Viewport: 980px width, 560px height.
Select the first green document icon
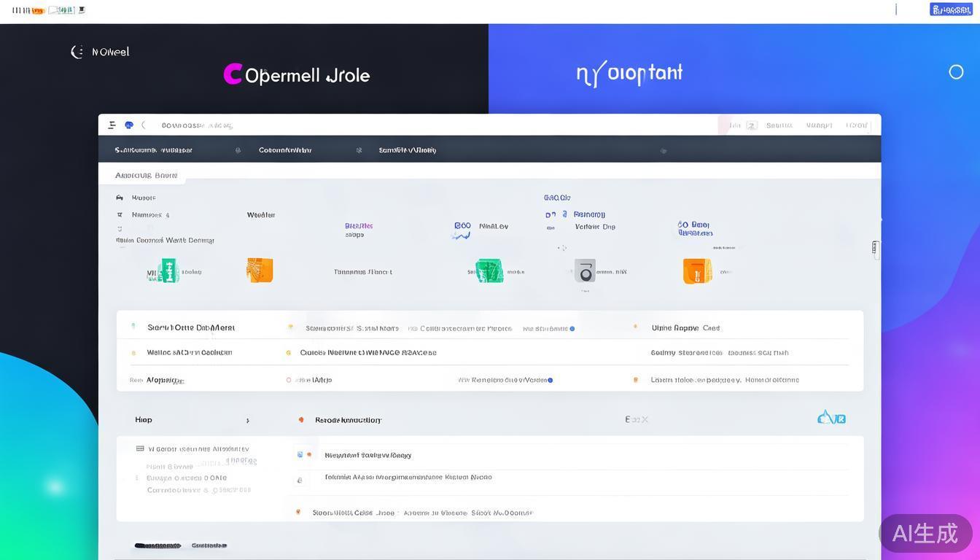pyautogui.click(x=169, y=271)
